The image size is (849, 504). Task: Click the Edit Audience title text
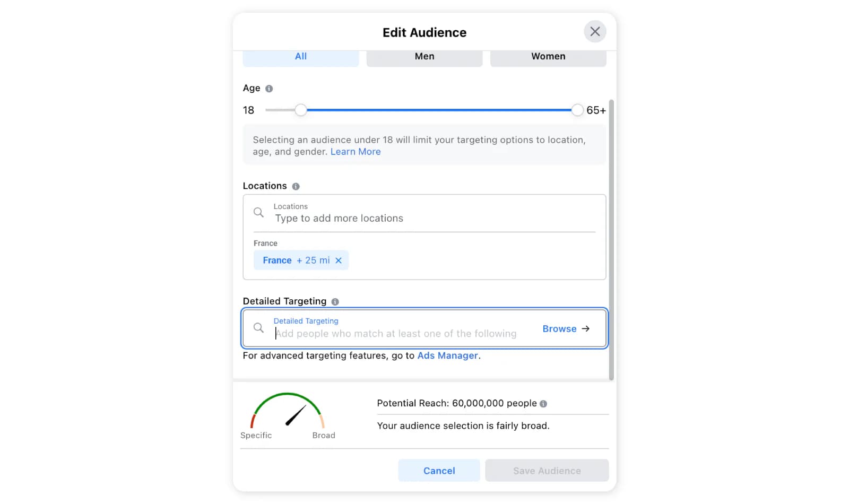click(x=424, y=32)
